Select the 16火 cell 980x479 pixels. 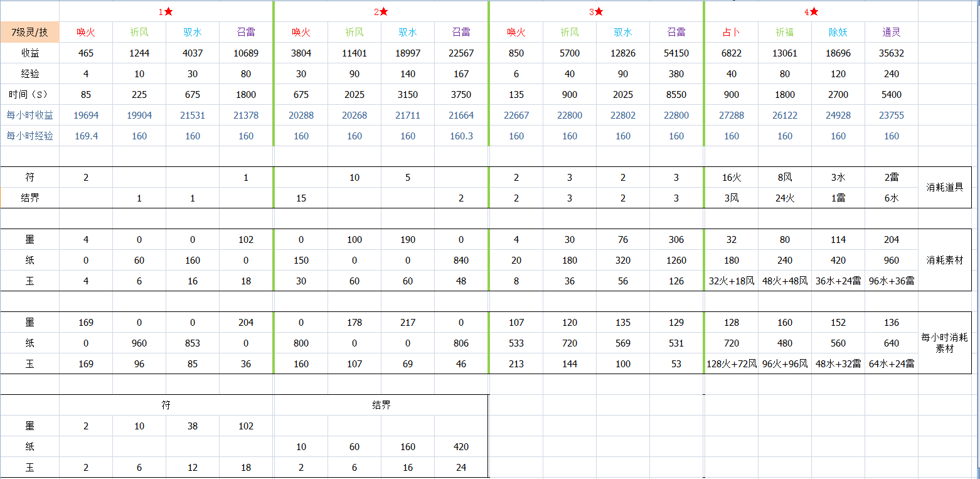[732, 177]
